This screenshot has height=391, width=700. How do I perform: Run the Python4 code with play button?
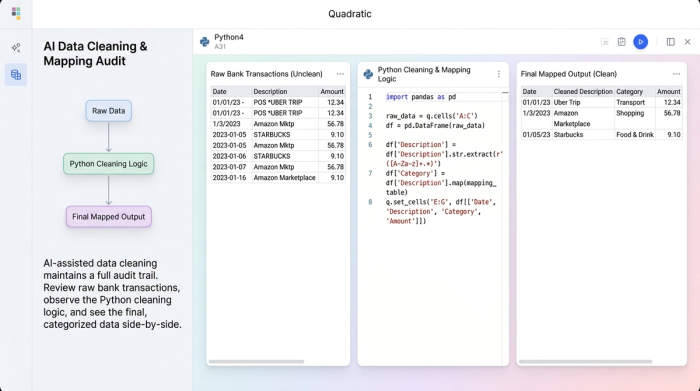coord(641,42)
